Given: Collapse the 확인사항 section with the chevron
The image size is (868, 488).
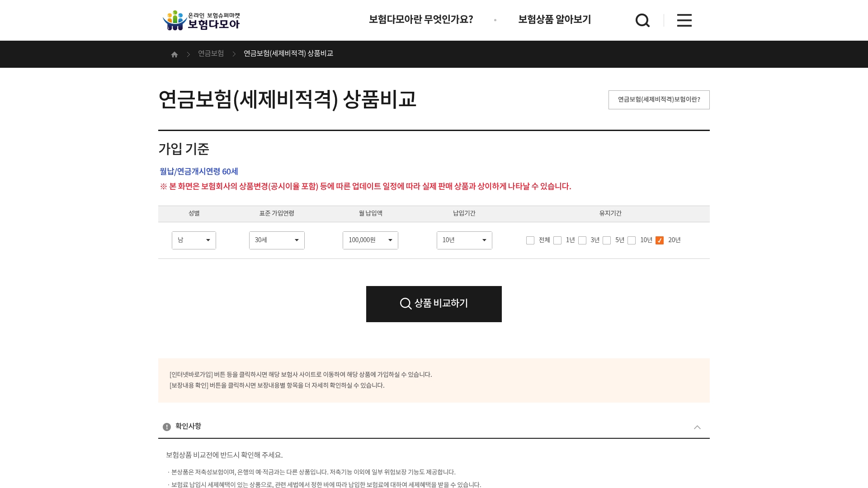Looking at the screenshot, I should 697,427.
